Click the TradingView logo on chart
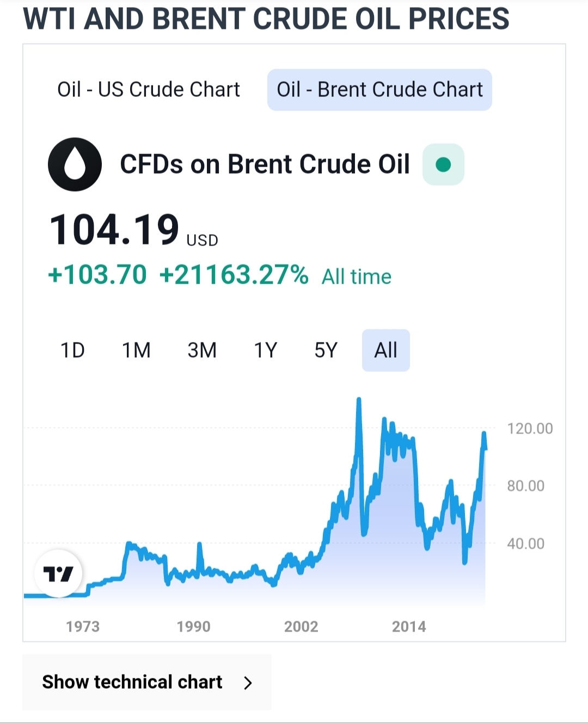Viewport: 588px width, 723px height. [58, 574]
